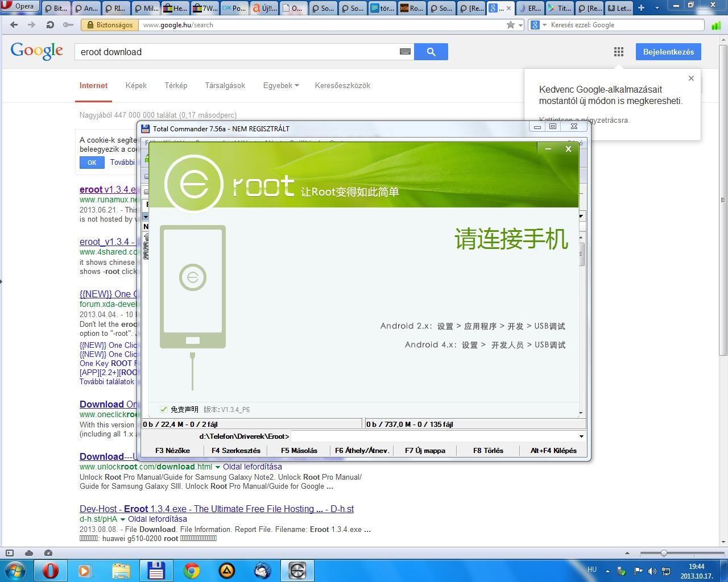The image size is (728, 582).
Task: Click Alt+F4 Kilépés button in Total Commander
Action: tap(553, 451)
